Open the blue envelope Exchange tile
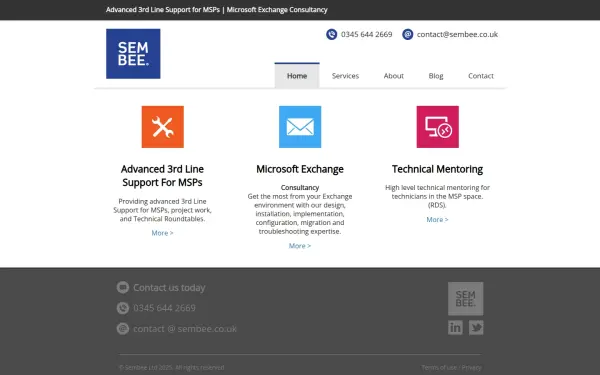The image size is (600, 375). tap(300, 127)
